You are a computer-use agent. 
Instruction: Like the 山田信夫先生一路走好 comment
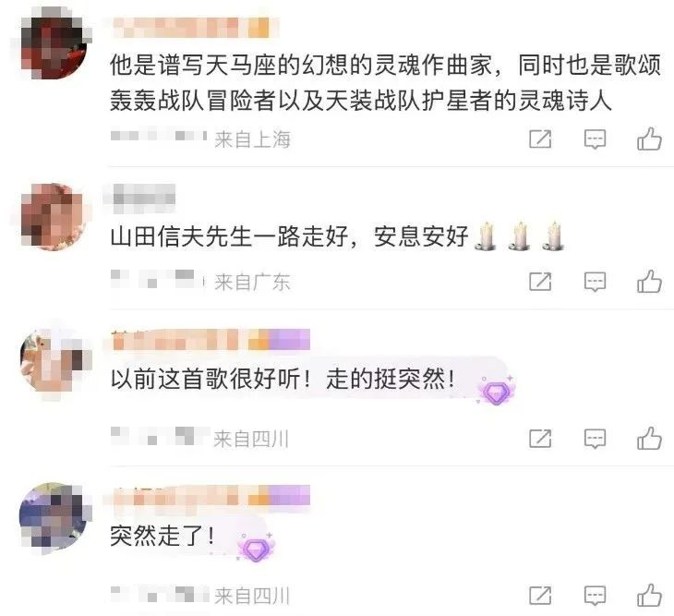(x=649, y=282)
